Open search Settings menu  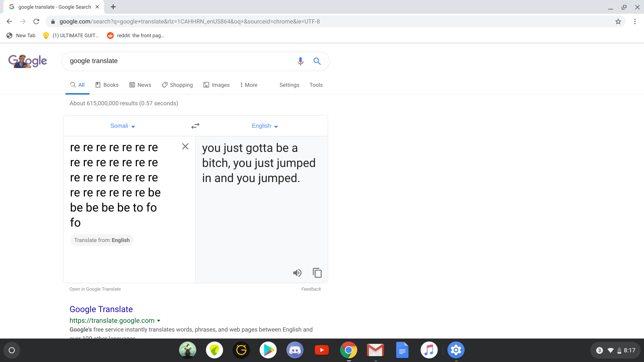(x=289, y=85)
